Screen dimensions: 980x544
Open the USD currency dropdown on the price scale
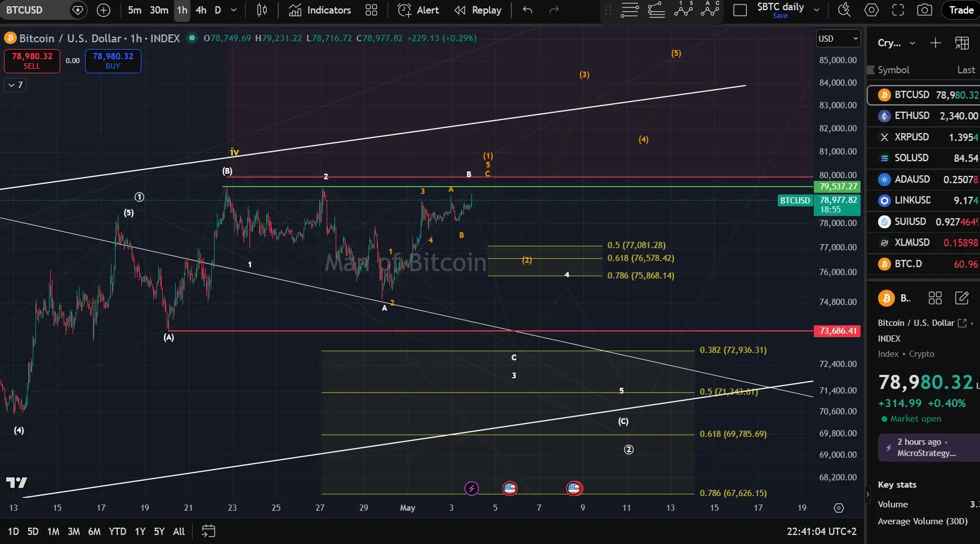(x=839, y=38)
